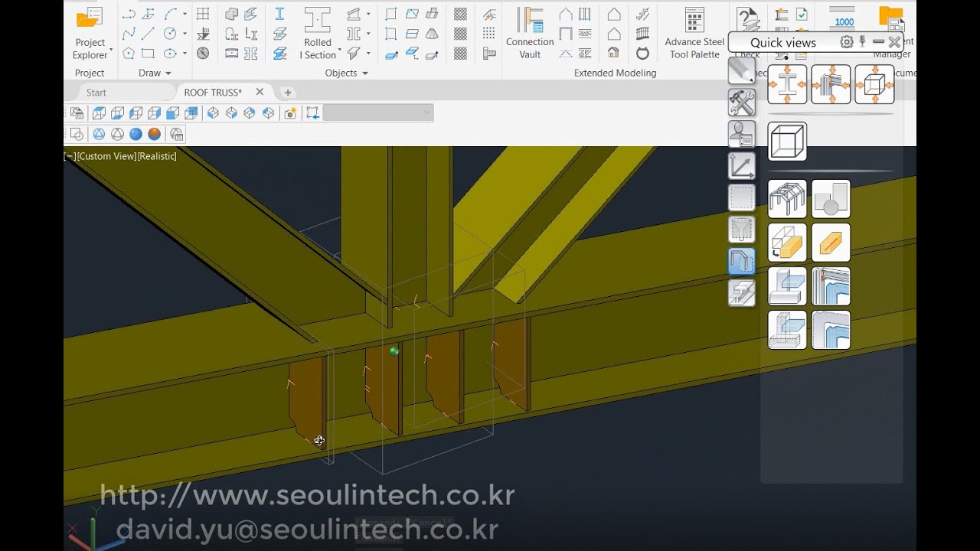Select the highlighted Quick views category icon
Viewport: 980px width, 551px height.
[741, 261]
